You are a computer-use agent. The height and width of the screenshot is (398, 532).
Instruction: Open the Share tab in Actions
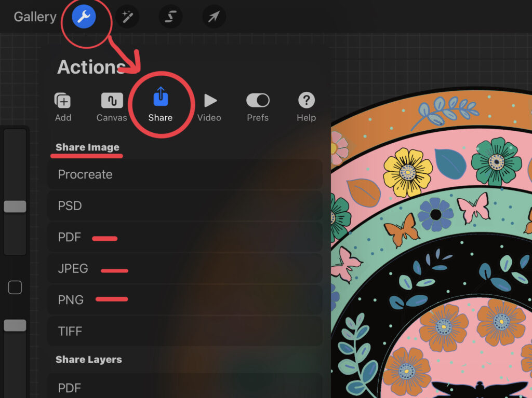coord(161,104)
